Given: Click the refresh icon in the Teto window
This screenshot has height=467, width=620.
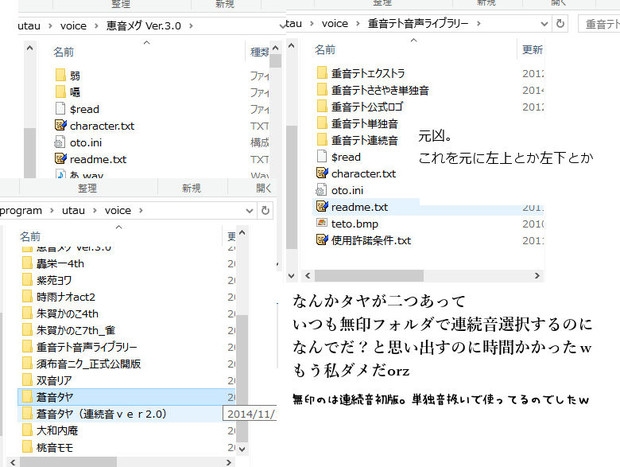Looking at the screenshot, I should [560, 24].
